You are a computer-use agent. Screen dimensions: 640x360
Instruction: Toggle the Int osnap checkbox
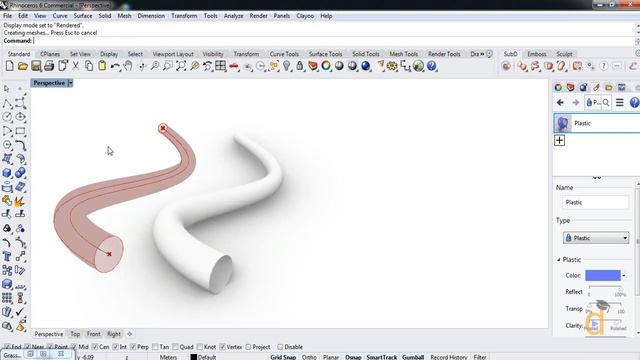point(116,347)
